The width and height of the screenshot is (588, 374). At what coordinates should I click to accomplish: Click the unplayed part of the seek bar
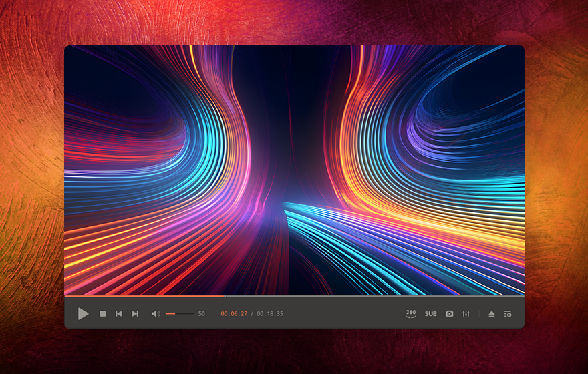pyautogui.click(x=374, y=296)
